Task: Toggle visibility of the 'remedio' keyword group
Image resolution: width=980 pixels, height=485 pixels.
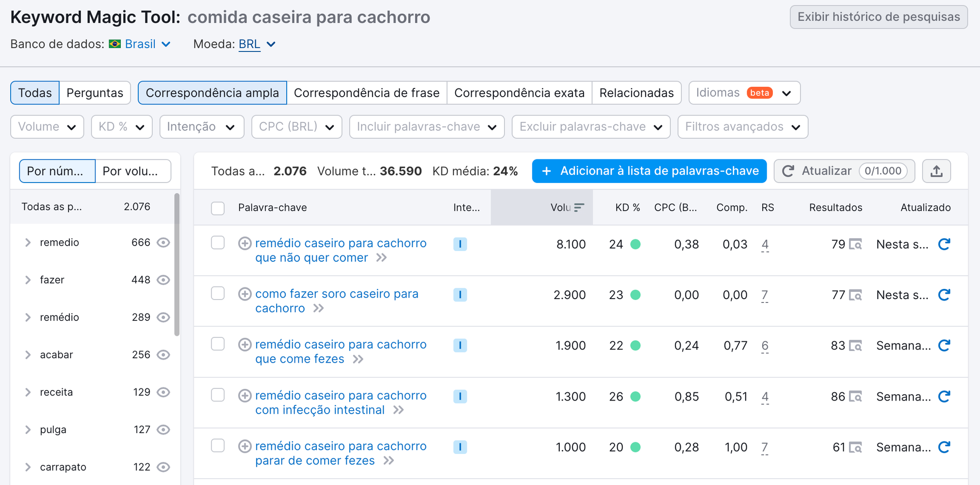Action: pos(163,242)
